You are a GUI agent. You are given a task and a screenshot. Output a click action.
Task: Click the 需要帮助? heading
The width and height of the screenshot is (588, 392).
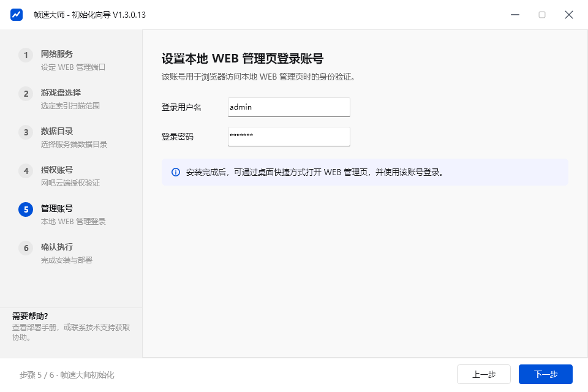click(x=30, y=316)
